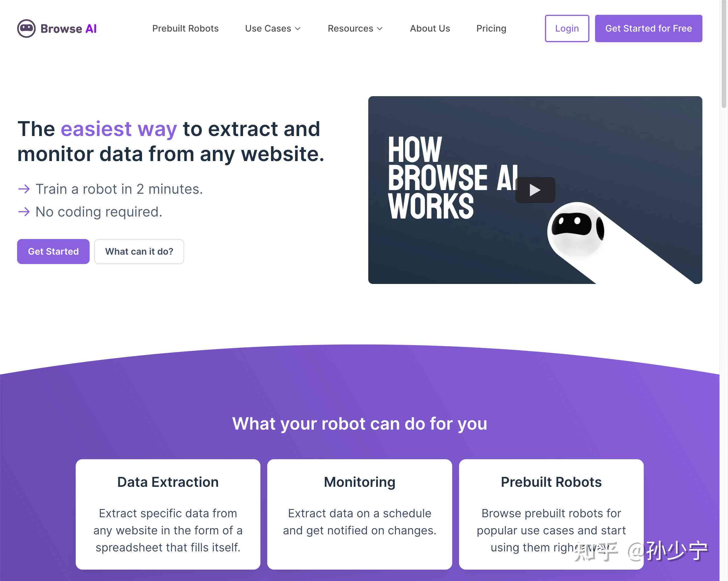This screenshot has width=728, height=581.
Task: Click the arrow icon next to Use Cases
Action: 298,28
